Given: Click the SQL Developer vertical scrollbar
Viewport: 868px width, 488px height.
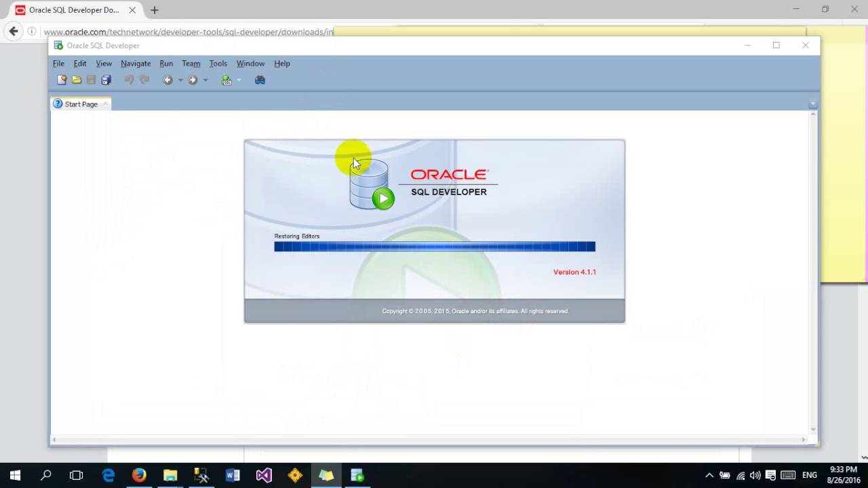Looking at the screenshot, I should (812, 271).
